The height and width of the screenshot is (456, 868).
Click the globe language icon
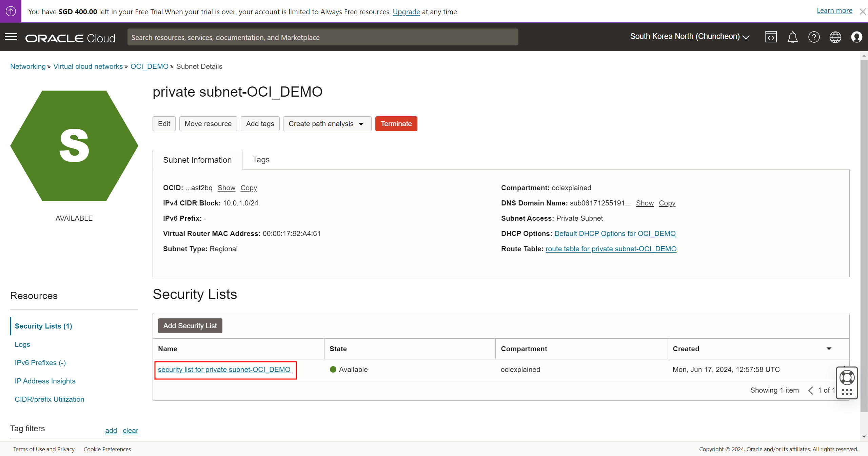click(x=835, y=37)
